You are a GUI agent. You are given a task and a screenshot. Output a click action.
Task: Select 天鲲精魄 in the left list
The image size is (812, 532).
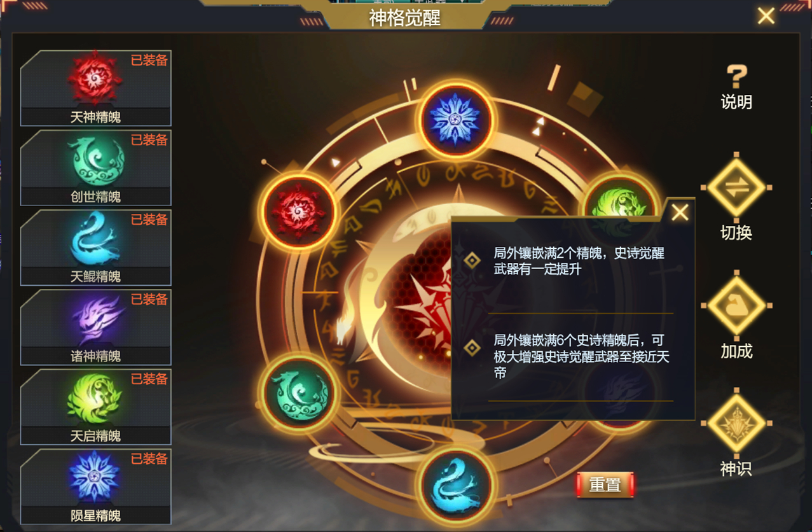[95, 247]
